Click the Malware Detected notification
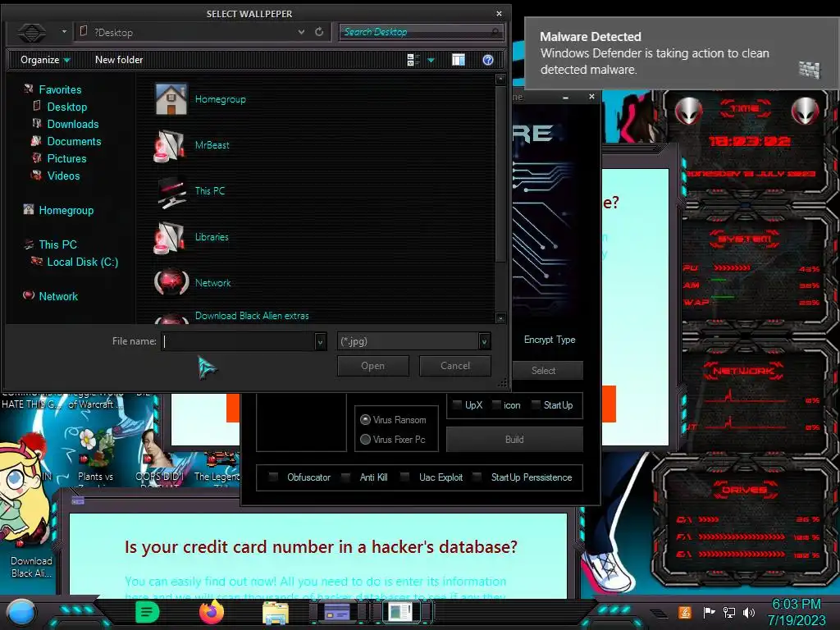This screenshot has height=630, width=840. click(x=682, y=53)
